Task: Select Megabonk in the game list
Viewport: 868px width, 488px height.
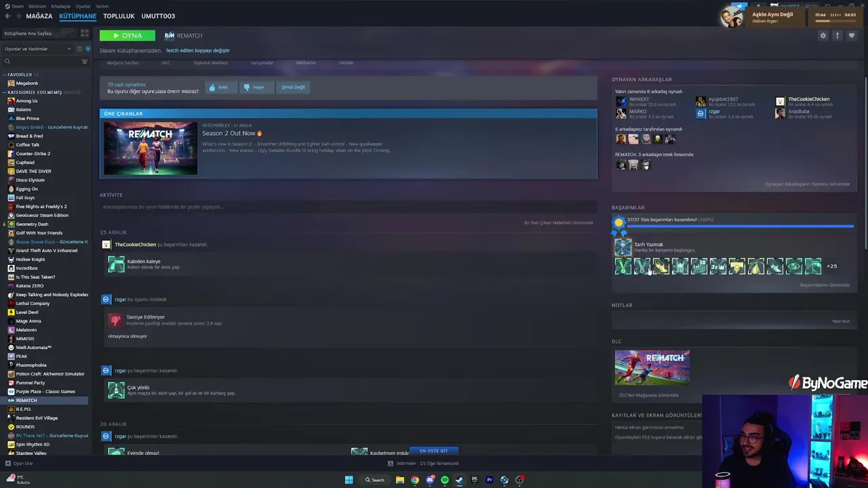Action: pyautogui.click(x=27, y=83)
